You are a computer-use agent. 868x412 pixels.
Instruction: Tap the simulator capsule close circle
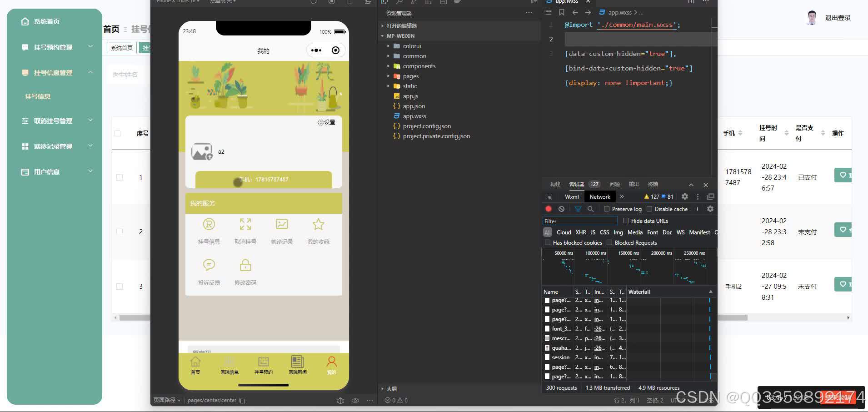(335, 50)
